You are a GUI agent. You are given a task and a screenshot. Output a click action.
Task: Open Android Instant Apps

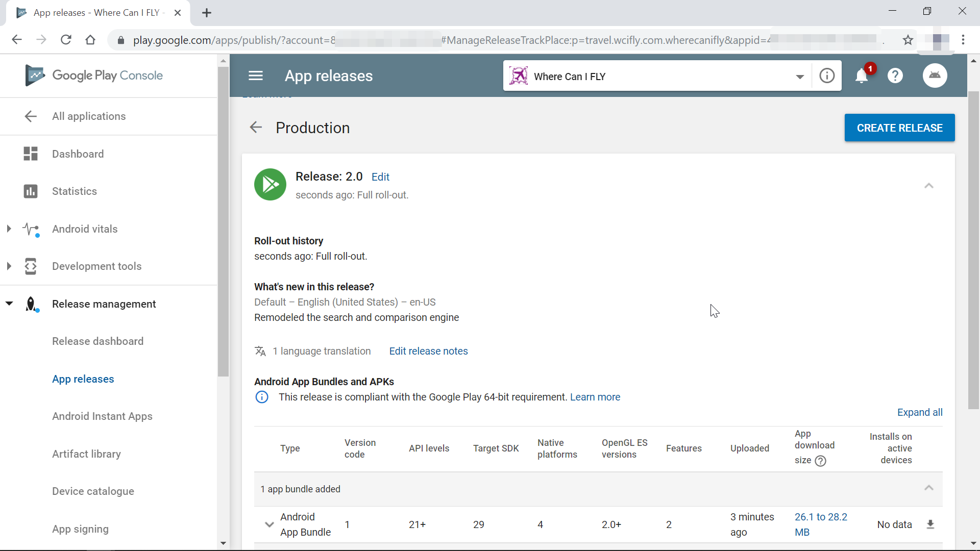pyautogui.click(x=102, y=416)
